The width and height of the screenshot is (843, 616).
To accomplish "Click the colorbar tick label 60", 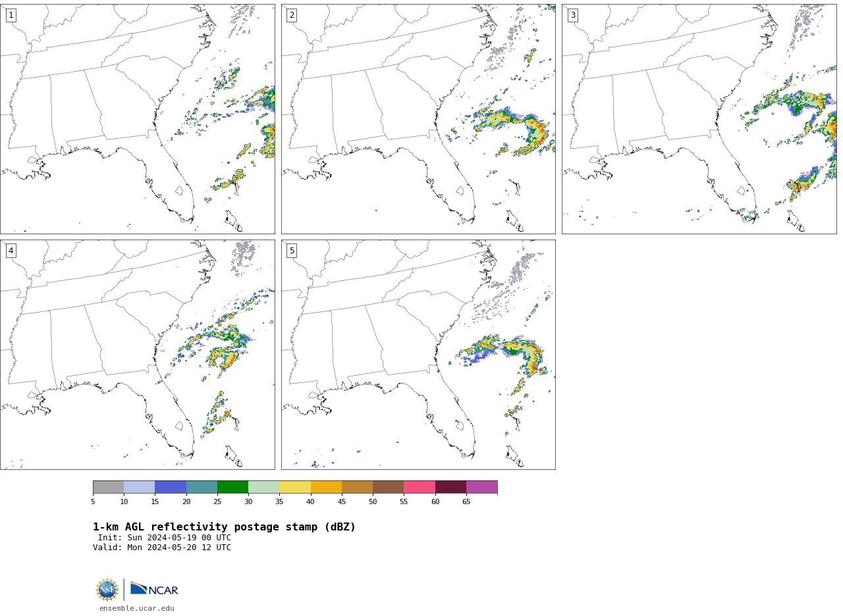I will coord(435,502).
